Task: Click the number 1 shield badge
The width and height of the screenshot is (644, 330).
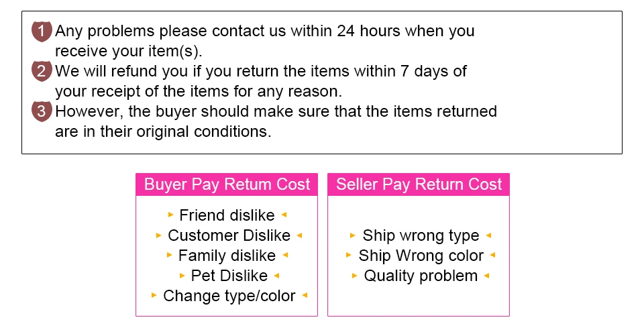Action: tap(42, 32)
